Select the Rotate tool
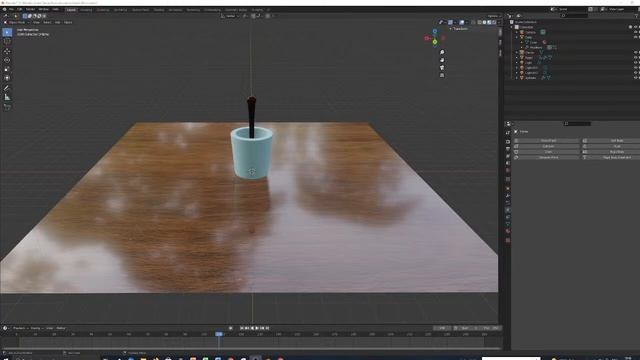The width and height of the screenshot is (640, 360). pos(7,60)
